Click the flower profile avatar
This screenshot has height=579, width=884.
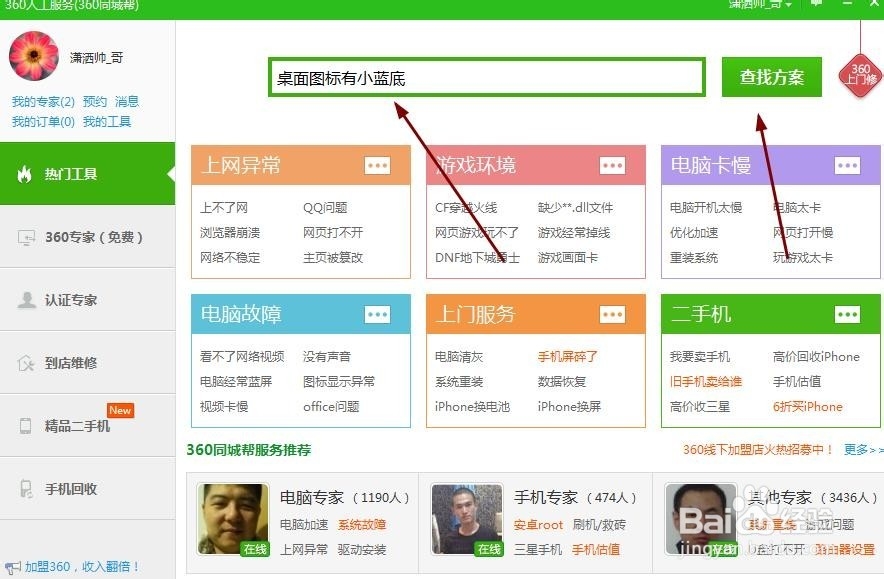34,56
